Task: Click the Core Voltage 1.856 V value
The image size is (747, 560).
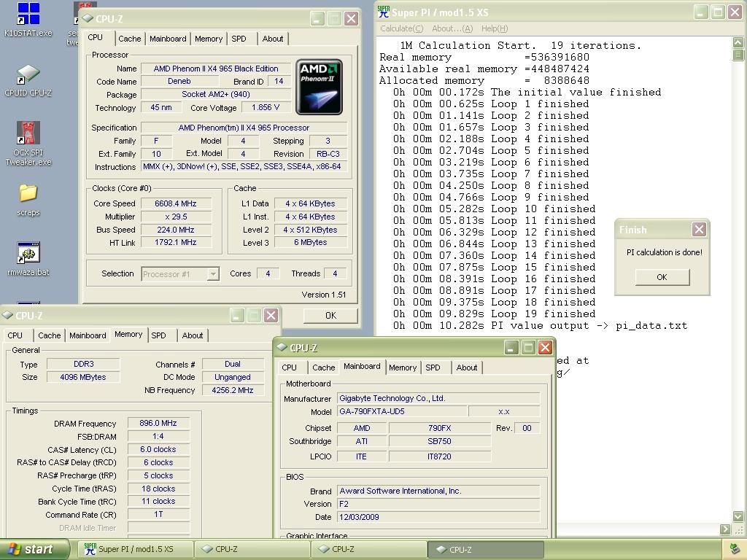Action: (266, 108)
